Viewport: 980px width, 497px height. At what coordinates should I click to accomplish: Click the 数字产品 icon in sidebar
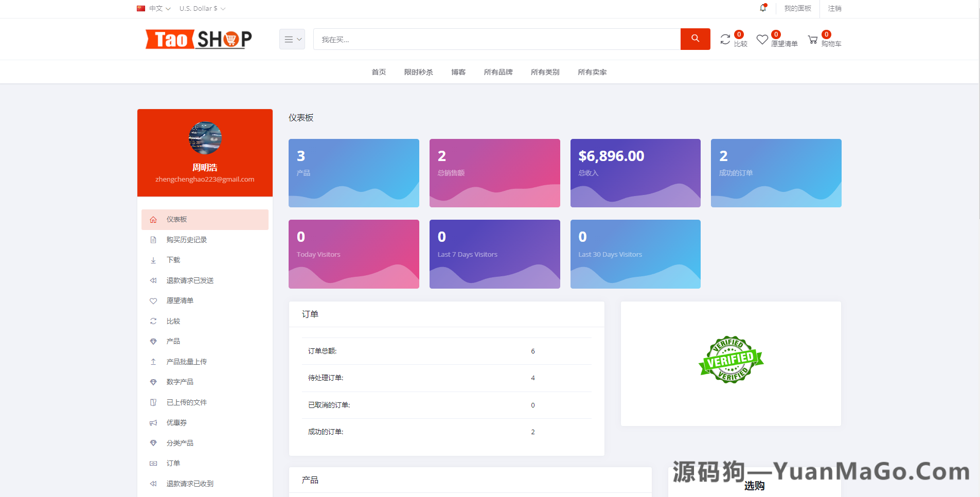pos(153,382)
